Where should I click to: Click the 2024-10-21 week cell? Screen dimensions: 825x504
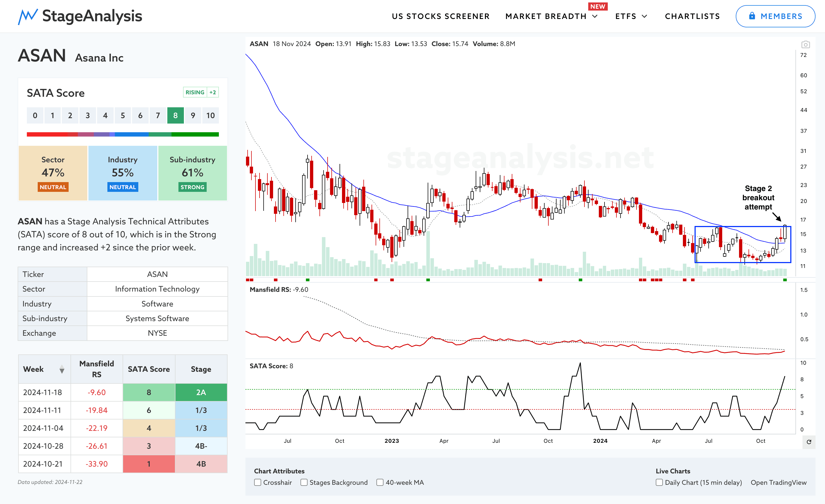tap(44, 464)
